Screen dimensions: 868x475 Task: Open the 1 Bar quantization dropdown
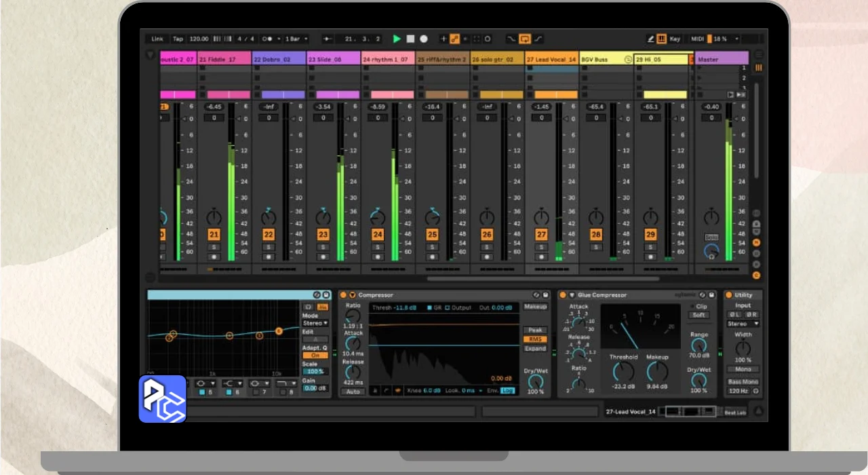296,39
